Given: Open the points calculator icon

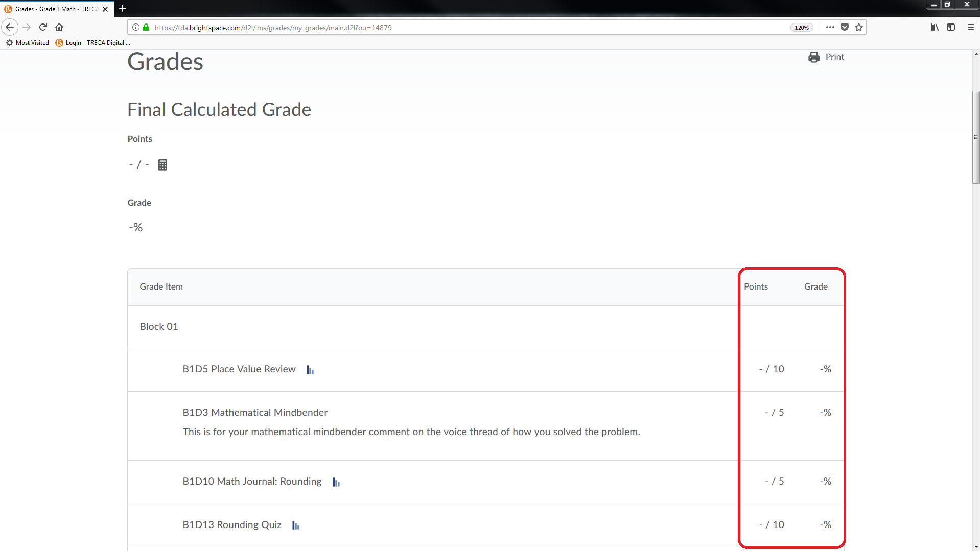Looking at the screenshot, I should 162,164.
